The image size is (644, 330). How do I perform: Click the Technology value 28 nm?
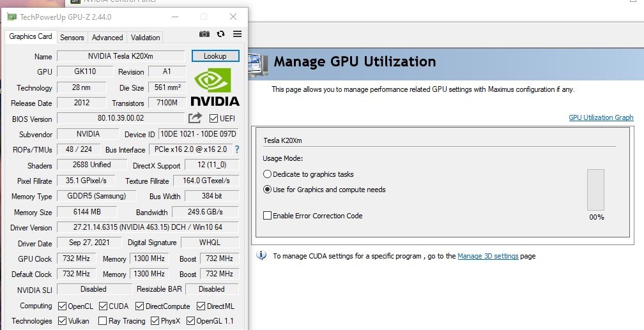point(81,87)
